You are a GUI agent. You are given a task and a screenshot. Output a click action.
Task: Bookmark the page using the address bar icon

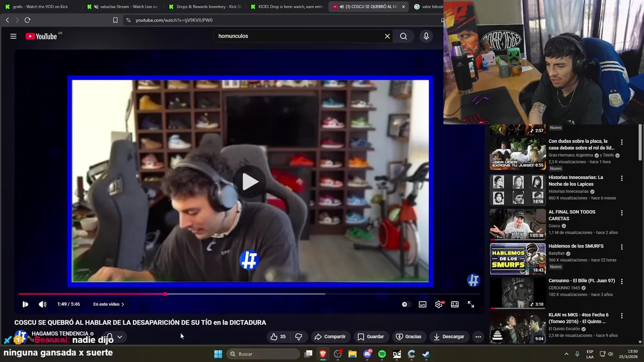[x=115, y=20]
